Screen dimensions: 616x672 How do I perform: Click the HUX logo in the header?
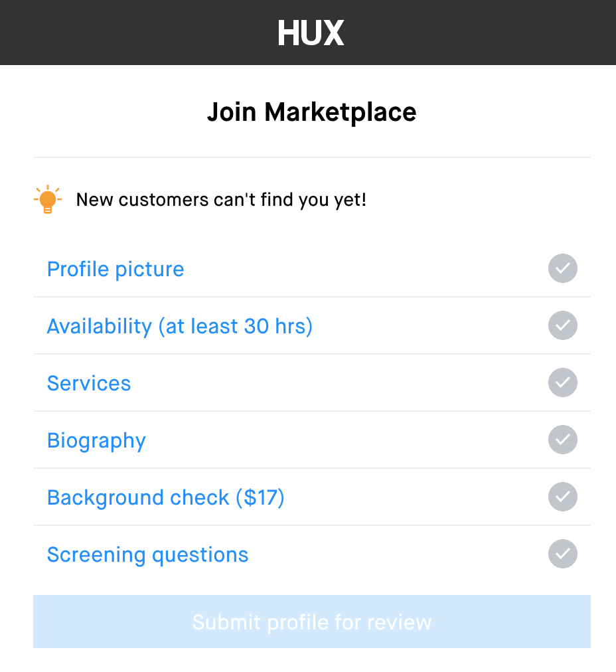tap(311, 33)
